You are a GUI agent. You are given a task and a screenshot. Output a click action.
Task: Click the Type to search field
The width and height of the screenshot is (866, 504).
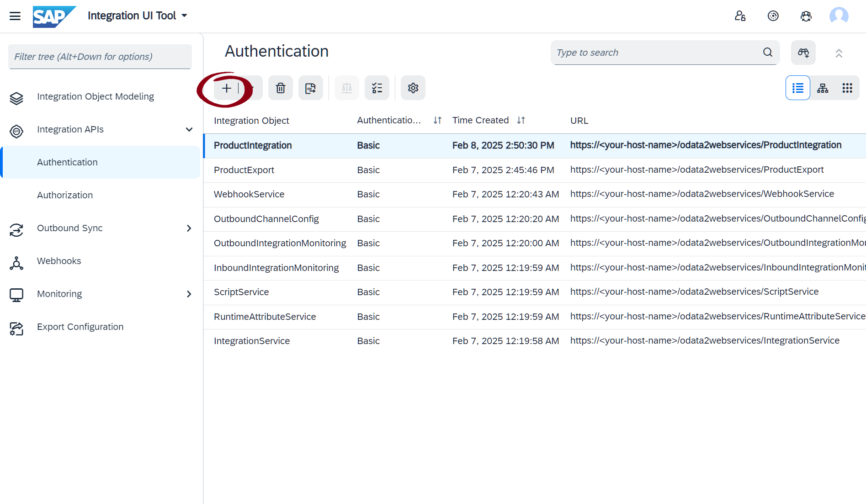(x=656, y=53)
